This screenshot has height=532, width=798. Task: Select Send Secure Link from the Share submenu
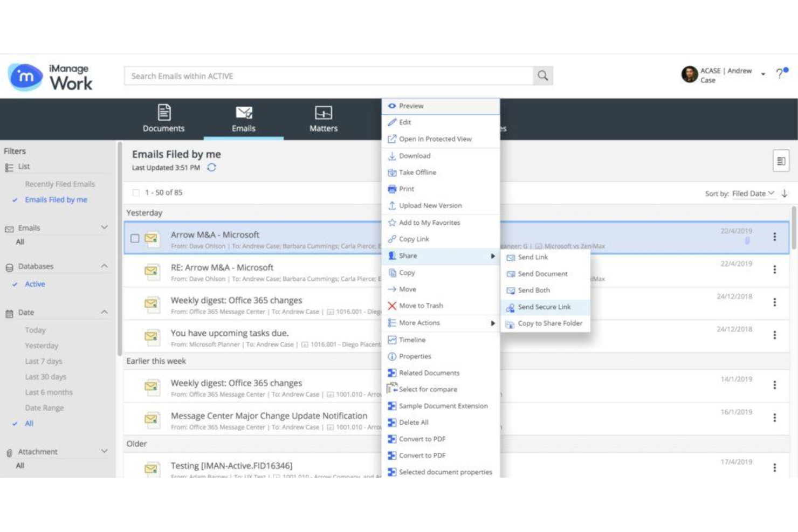[x=546, y=307]
